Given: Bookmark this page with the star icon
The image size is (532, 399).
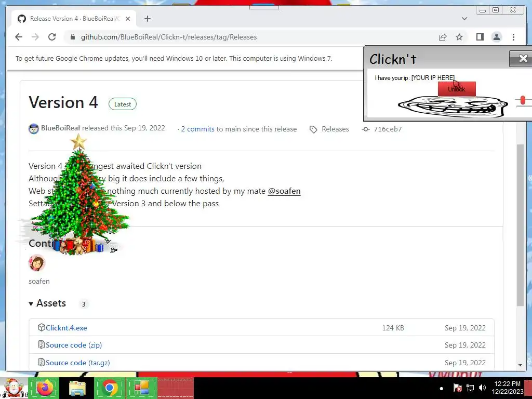Looking at the screenshot, I should point(459,37).
